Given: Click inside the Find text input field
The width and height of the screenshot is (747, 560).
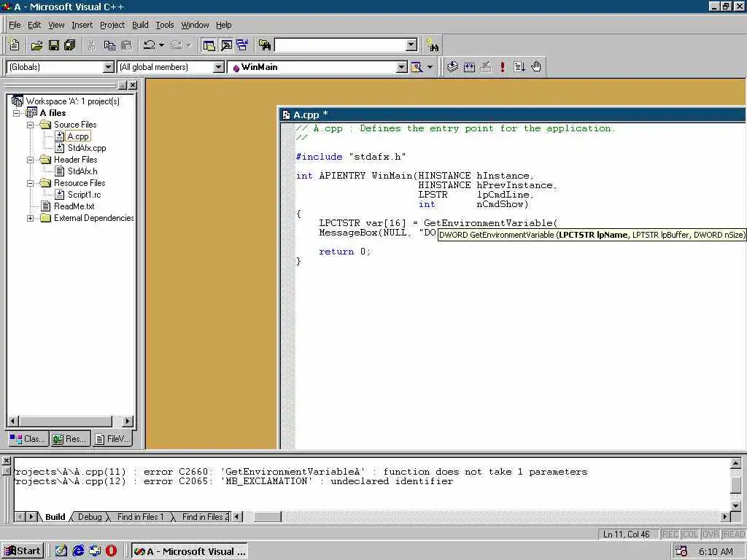Looking at the screenshot, I should tap(341, 45).
